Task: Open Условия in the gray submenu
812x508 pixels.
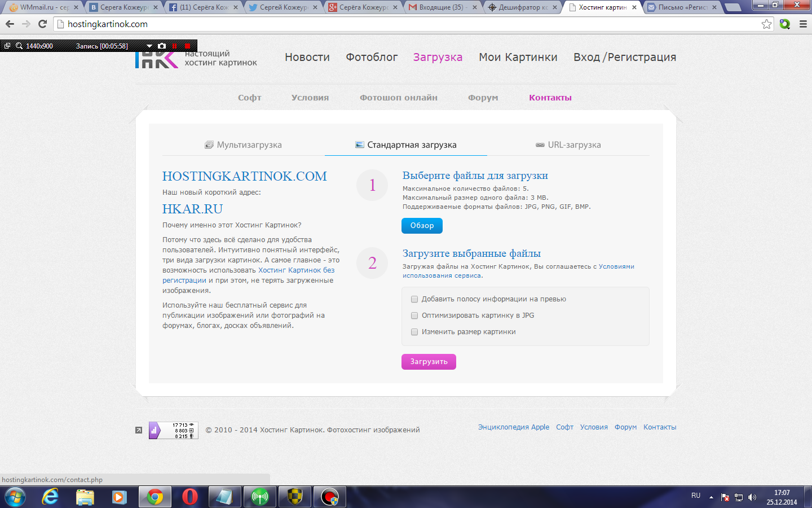Action: (x=310, y=98)
